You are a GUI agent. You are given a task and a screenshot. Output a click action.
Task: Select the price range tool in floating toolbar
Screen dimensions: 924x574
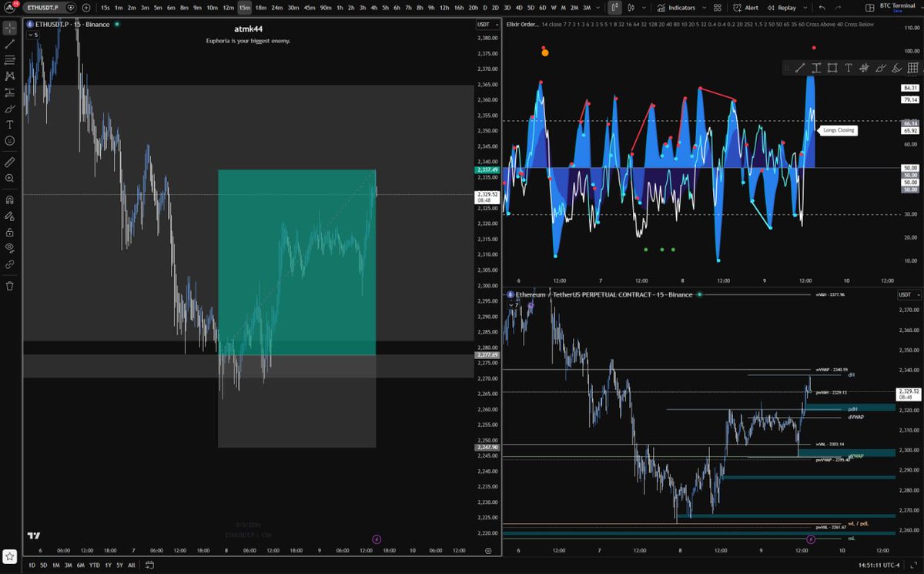tap(816, 68)
